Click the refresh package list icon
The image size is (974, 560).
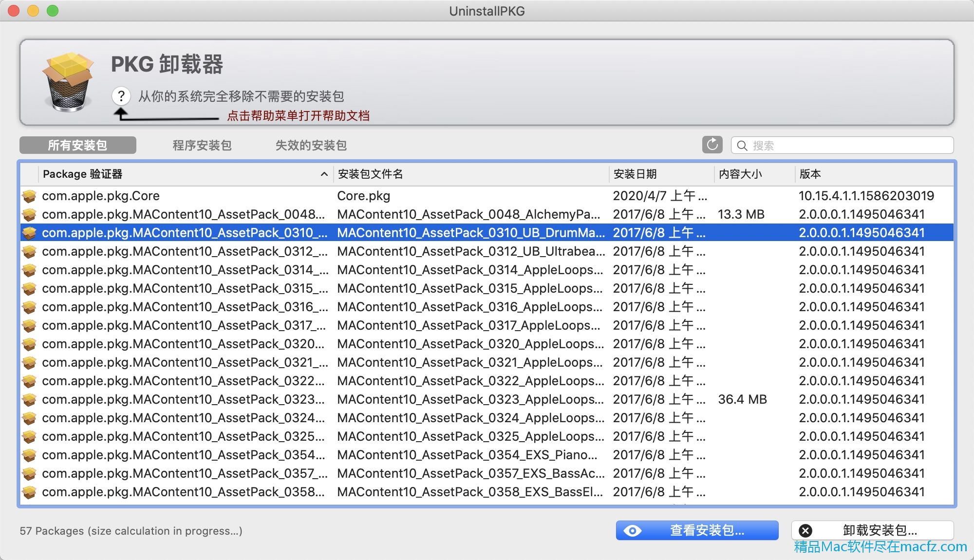point(712,145)
